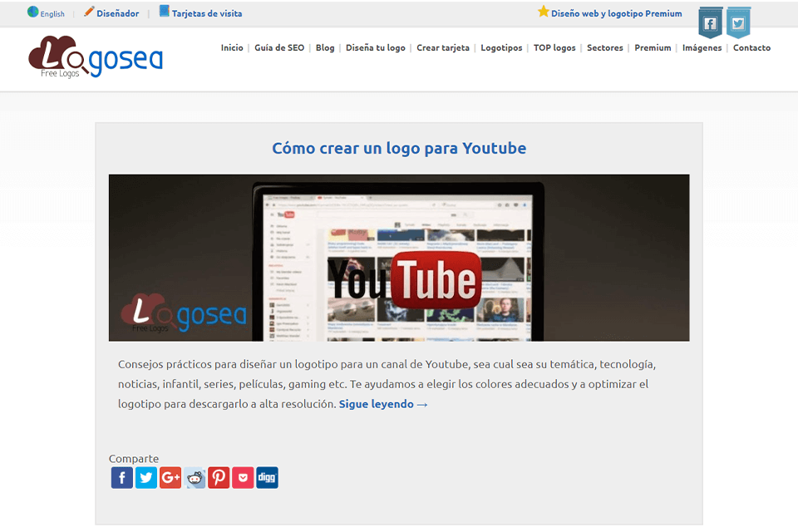The height and width of the screenshot is (532, 798).
Task: Click the Comparte label text
Action: (134, 459)
